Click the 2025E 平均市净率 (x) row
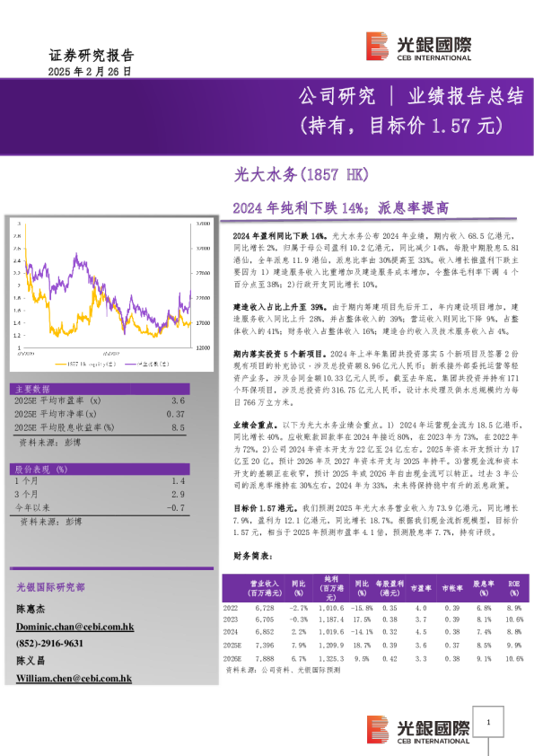Viewport: 534px width, 756px height. coord(100,414)
